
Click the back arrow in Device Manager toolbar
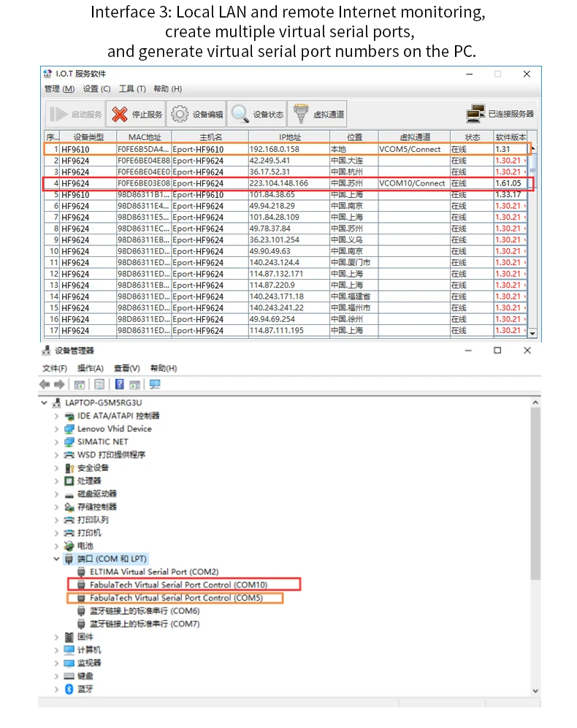[x=45, y=384]
